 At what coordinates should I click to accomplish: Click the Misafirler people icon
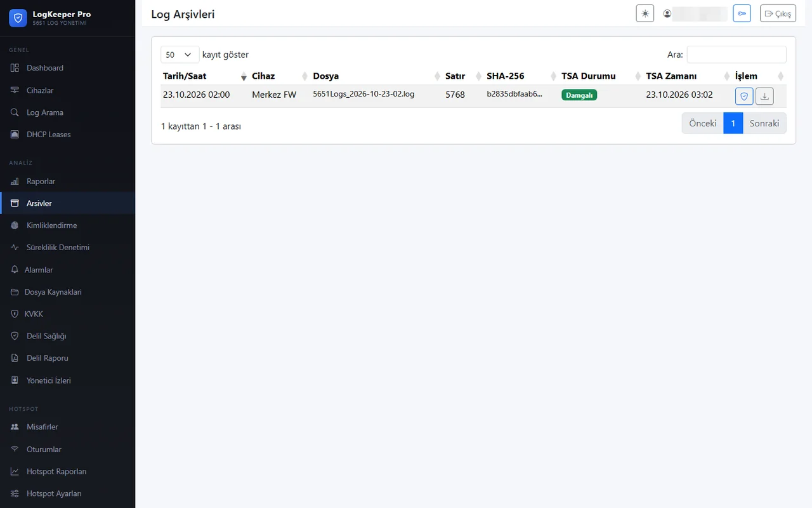15,427
